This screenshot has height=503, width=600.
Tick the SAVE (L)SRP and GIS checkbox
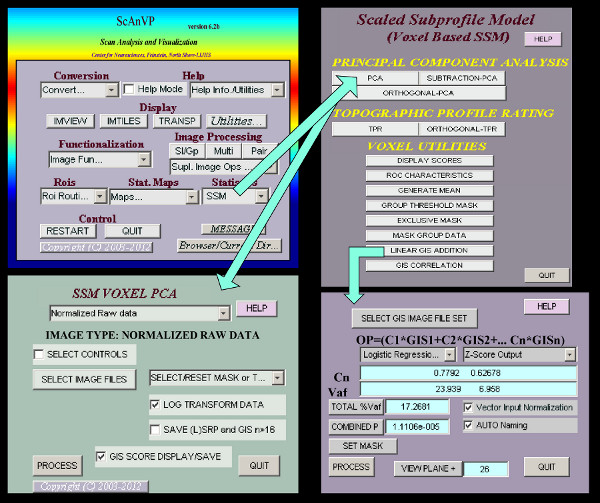155,430
